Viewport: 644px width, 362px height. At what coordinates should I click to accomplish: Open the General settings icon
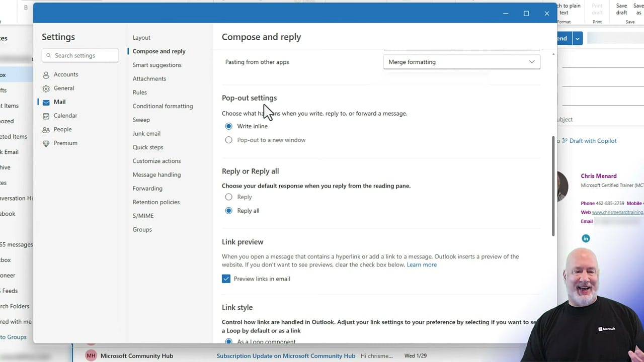coord(46,88)
